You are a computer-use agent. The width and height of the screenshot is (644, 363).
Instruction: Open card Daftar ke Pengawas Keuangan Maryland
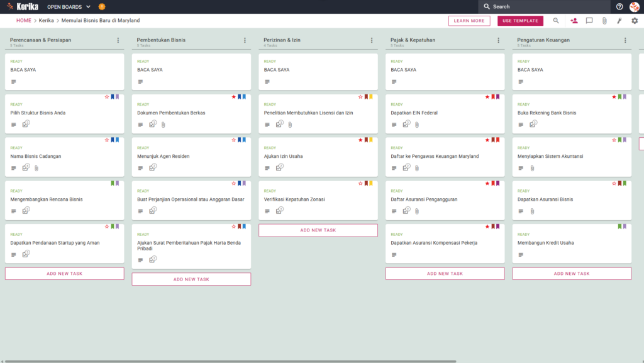445,157
